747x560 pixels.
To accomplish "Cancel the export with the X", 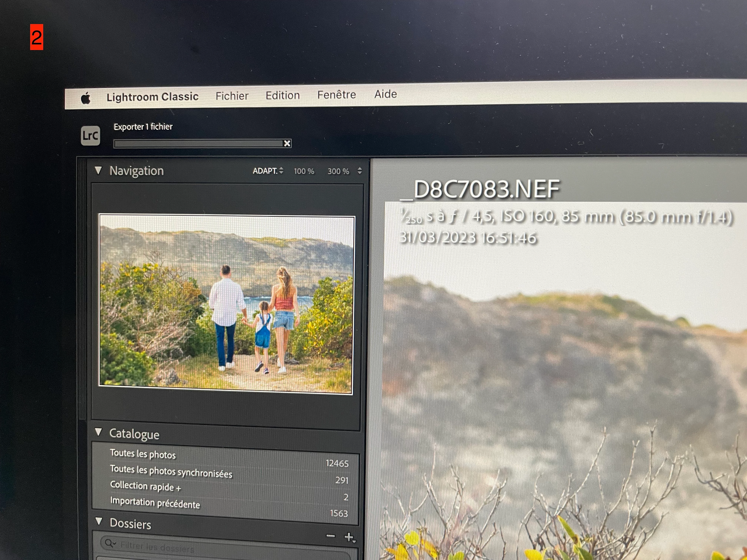I will [x=287, y=144].
